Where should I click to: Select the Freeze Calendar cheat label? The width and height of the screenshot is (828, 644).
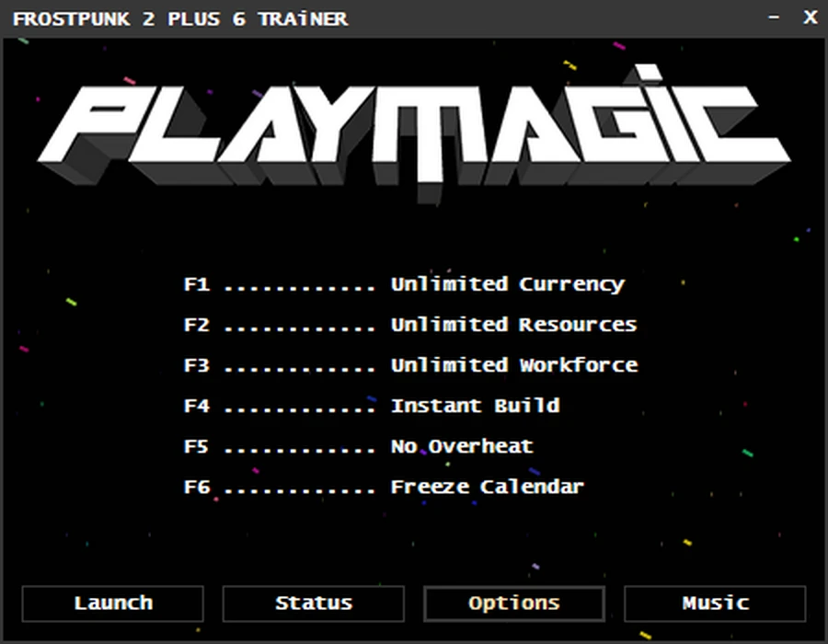point(488,488)
